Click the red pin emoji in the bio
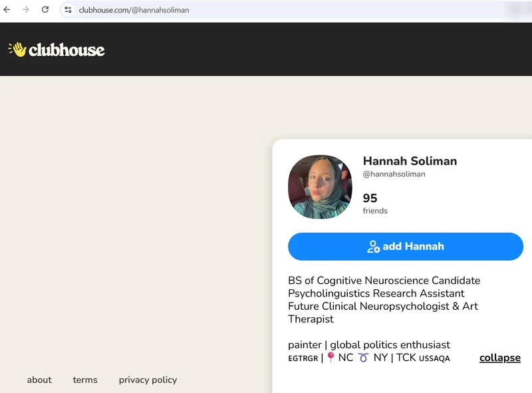The width and height of the screenshot is (532, 393). (x=331, y=357)
